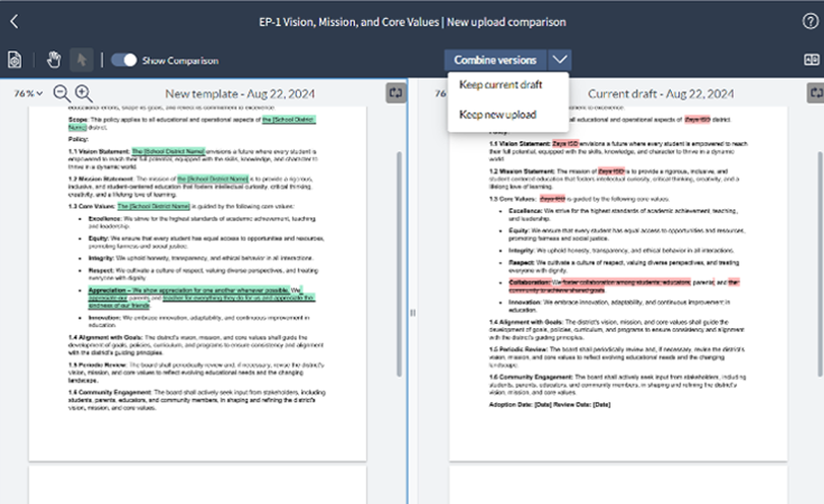Zoom out the New template pane
Image resolution: width=824 pixels, height=504 pixels.
point(62,93)
